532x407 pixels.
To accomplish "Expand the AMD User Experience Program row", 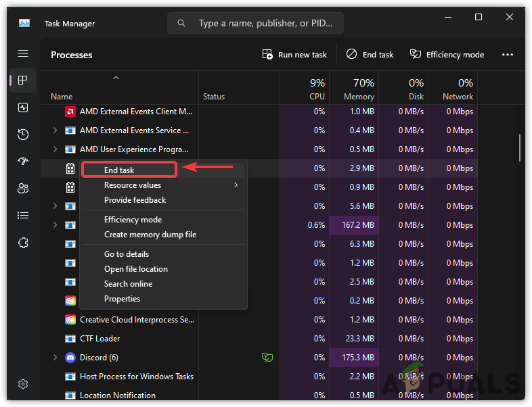I will tap(56, 149).
